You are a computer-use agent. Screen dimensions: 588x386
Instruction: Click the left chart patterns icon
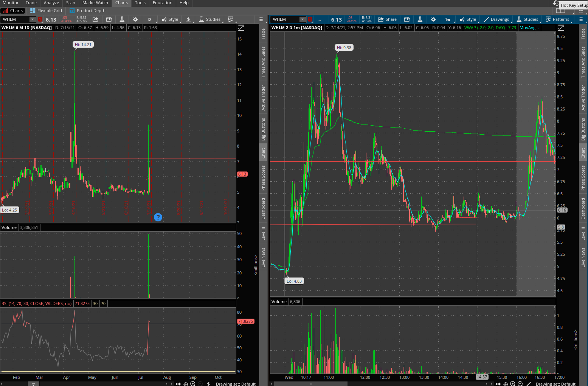tap(231, 19)
